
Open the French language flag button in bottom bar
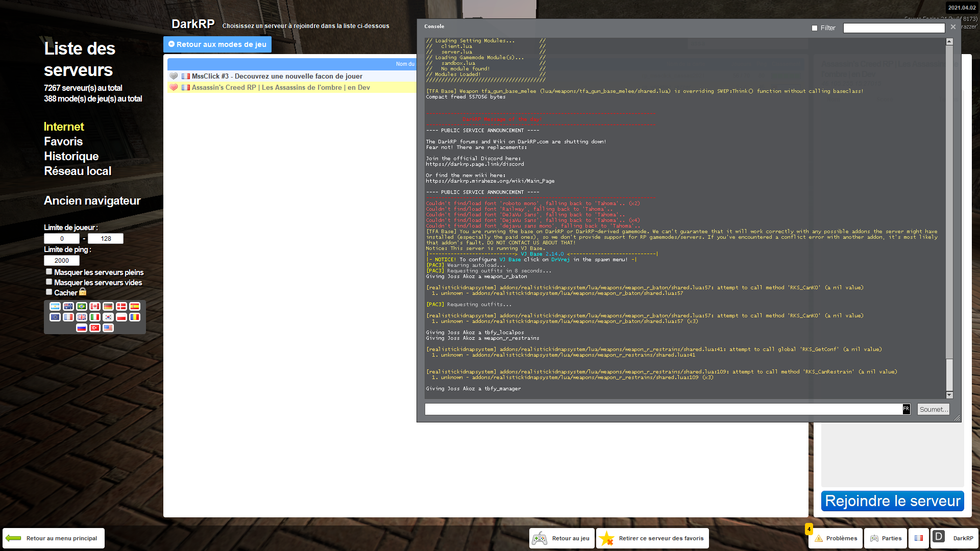click(x=919, y=538)
